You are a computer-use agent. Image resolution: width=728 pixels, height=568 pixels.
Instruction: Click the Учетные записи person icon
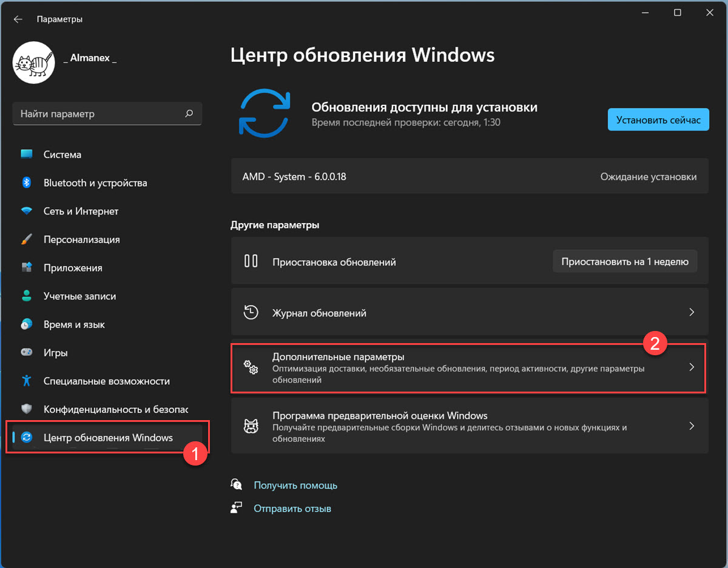pyautogui.click(x=27, y=296)
